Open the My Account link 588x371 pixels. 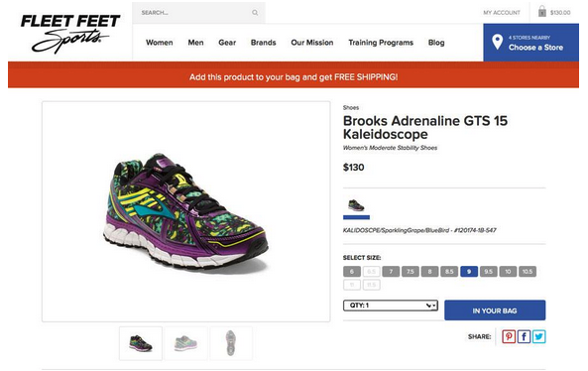(x=502, y=12)
